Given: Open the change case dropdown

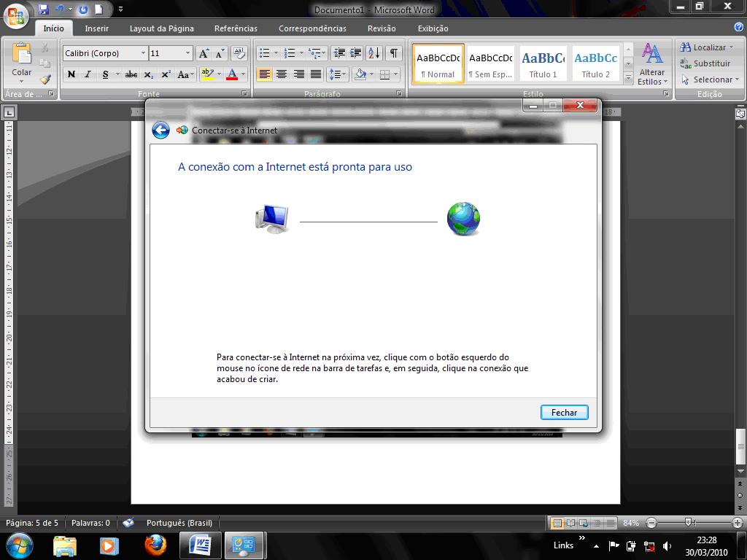Looking at the screenshot, I should (x=185, y=74).
